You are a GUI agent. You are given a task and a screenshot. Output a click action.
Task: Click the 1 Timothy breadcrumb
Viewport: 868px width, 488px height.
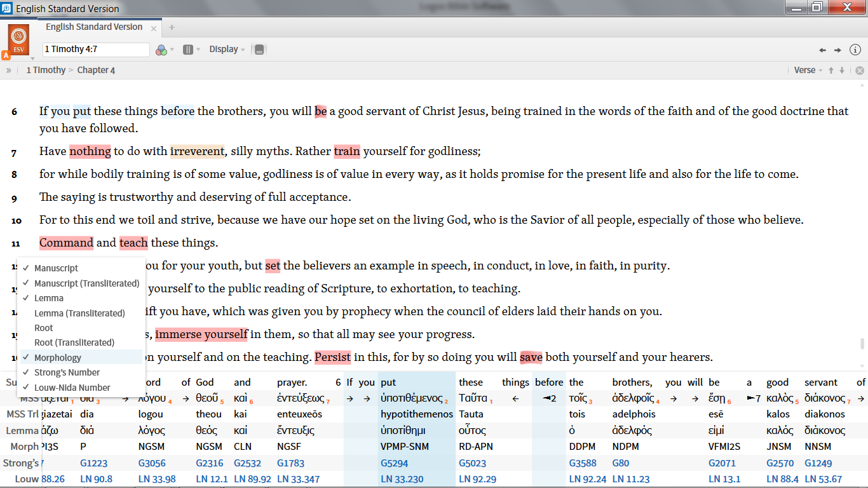pyautogui.click(x=46, y=71)
